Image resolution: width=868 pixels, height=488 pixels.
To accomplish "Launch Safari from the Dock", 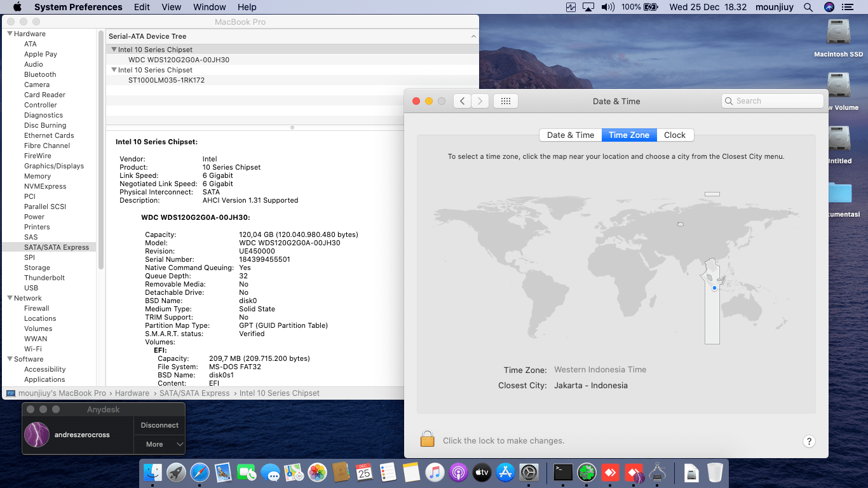I will (x=200, y=472).
